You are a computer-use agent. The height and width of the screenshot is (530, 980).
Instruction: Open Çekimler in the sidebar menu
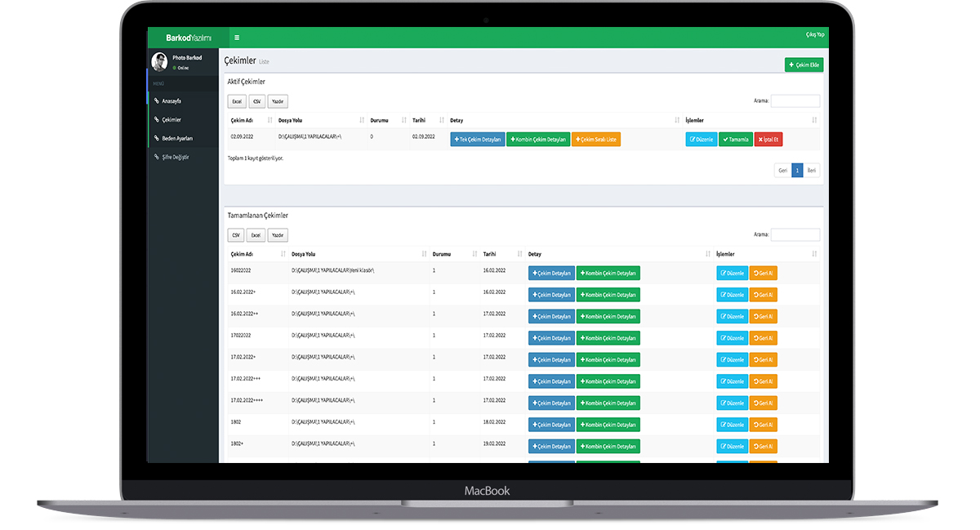tap(171, 119)
